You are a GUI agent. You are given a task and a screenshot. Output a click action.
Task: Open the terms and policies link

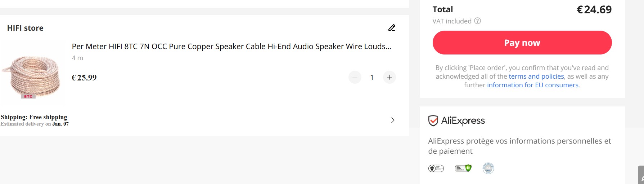click(536, 76)
